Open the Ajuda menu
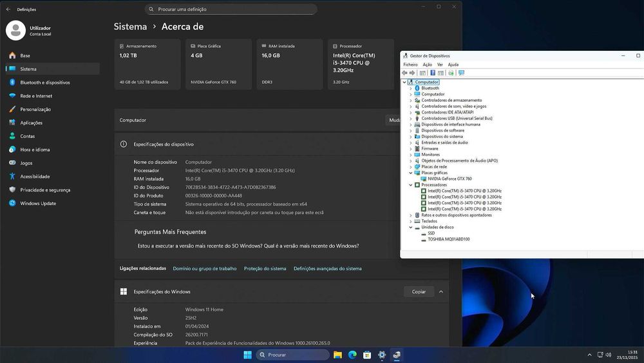644x363 pixels. click(x=453, y=64)
